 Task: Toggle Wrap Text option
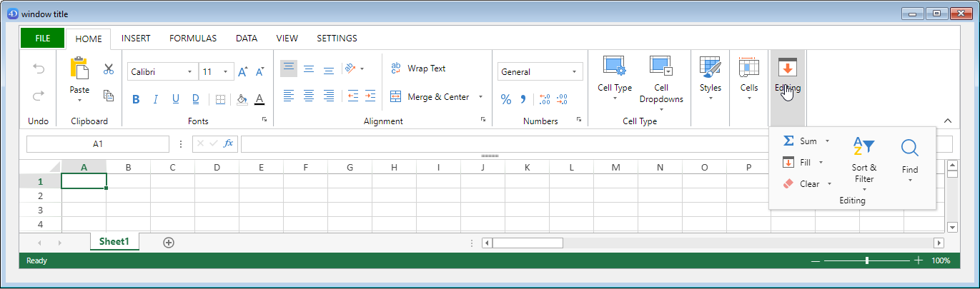[x=418, y=69]
